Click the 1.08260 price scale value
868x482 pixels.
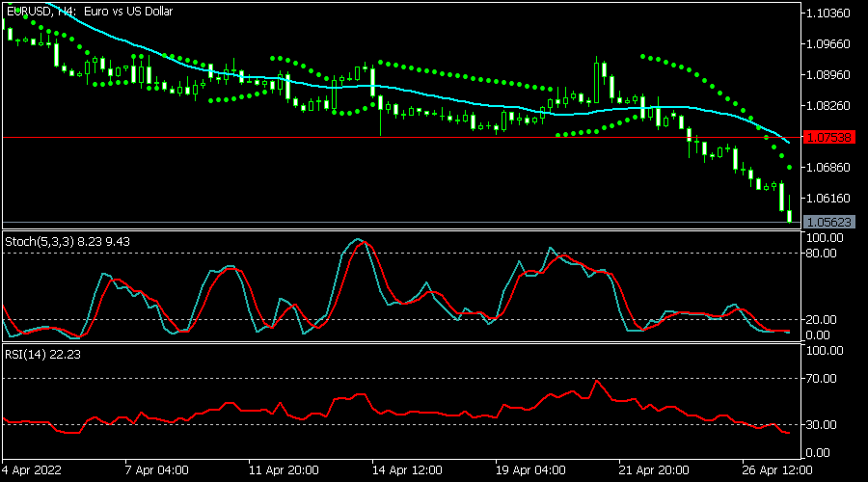tap(828, 106)
